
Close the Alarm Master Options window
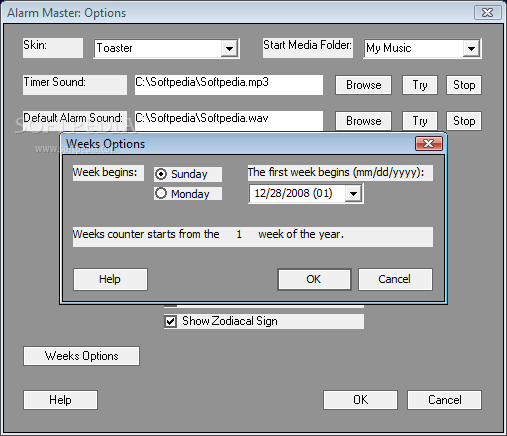click(x=488, y=13)
